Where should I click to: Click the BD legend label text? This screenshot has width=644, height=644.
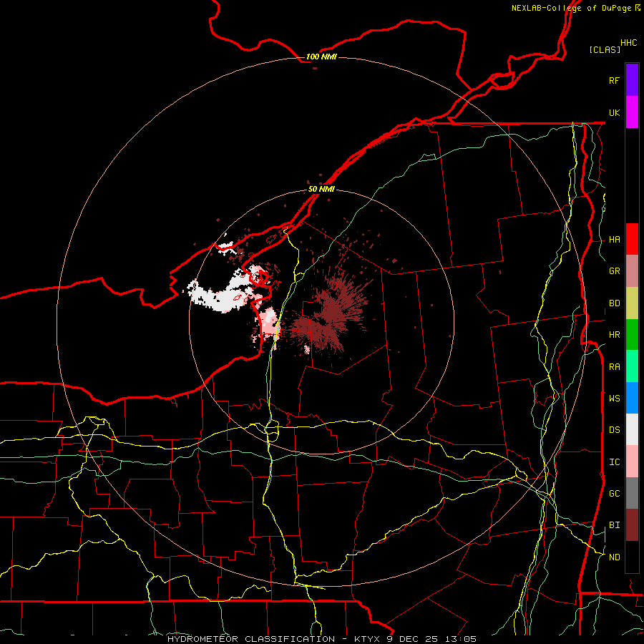pyautogui.click(x=615, y=303)
